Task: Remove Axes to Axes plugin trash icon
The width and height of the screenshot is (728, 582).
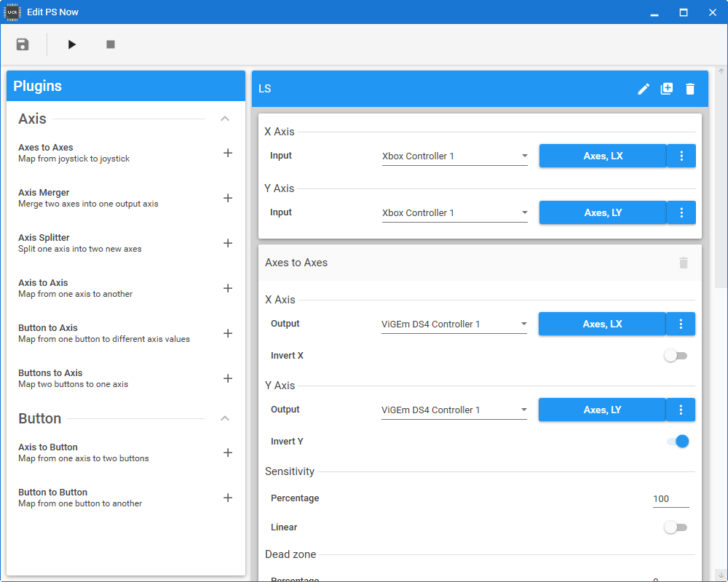Action: (684, 263)
